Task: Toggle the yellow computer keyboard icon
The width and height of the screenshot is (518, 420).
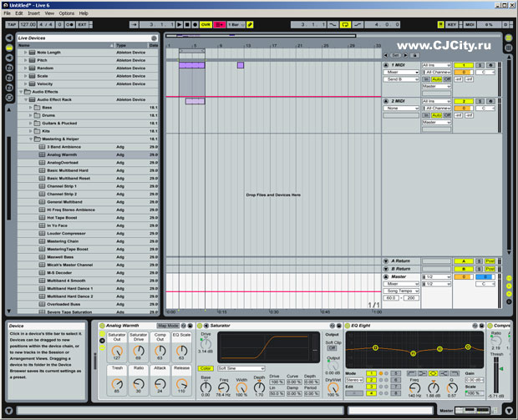Action: 440,24
